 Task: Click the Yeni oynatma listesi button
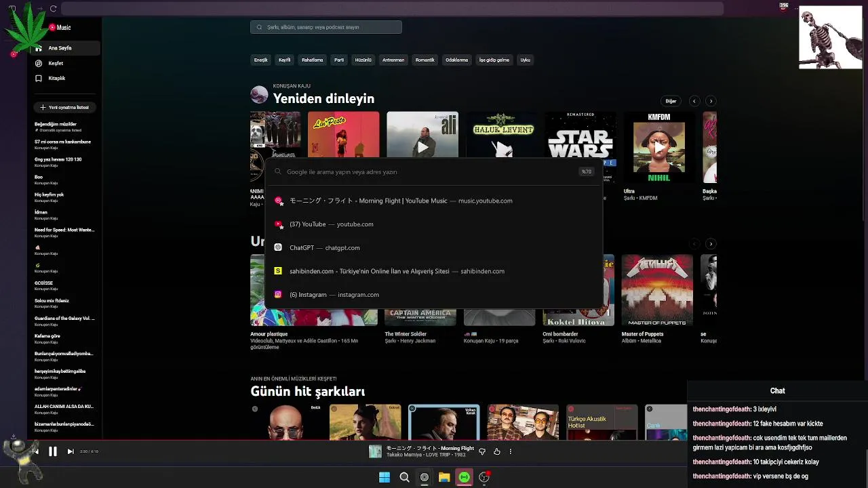[64, 107]
